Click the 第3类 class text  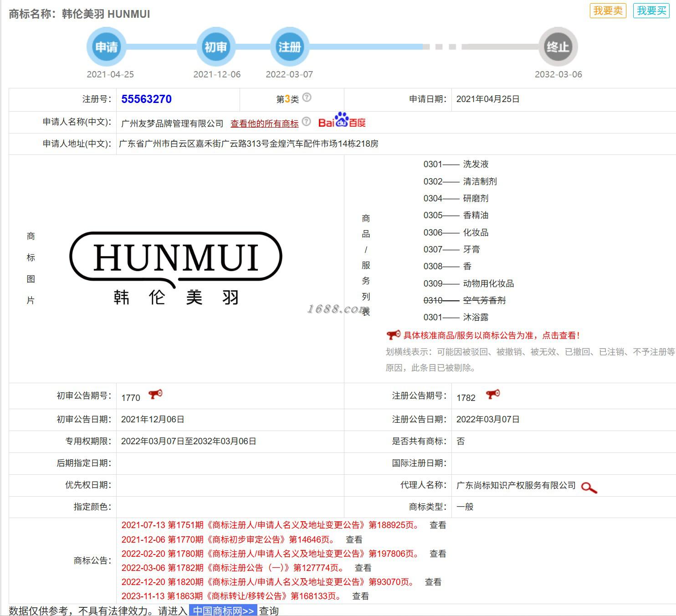[x=288, y=99]
